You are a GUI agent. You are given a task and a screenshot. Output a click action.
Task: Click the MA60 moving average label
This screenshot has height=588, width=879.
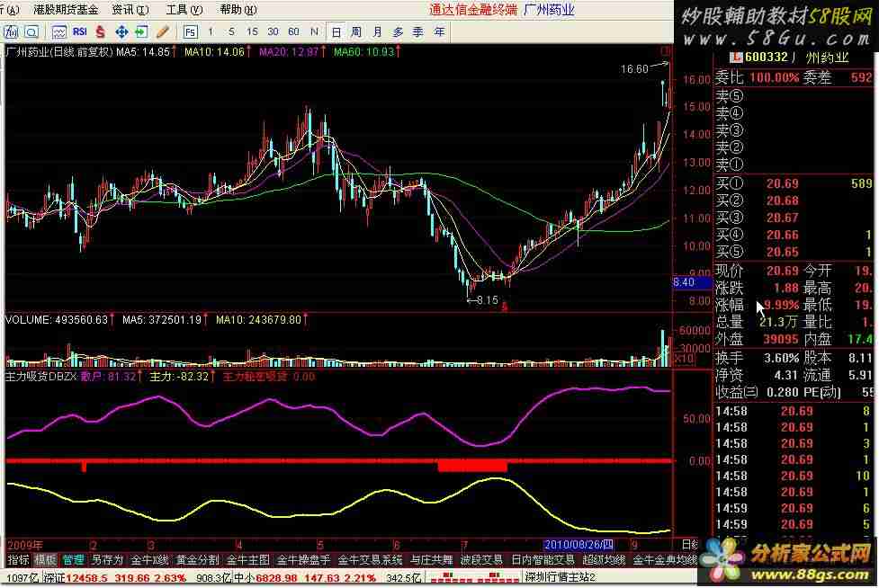click(364, 52)
